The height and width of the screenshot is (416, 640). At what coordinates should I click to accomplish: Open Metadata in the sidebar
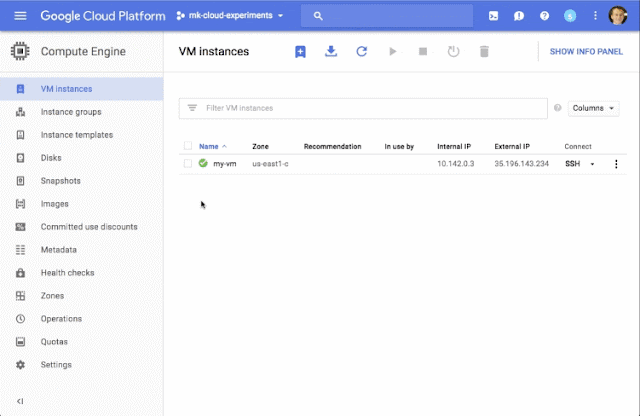tap(82, 249)
